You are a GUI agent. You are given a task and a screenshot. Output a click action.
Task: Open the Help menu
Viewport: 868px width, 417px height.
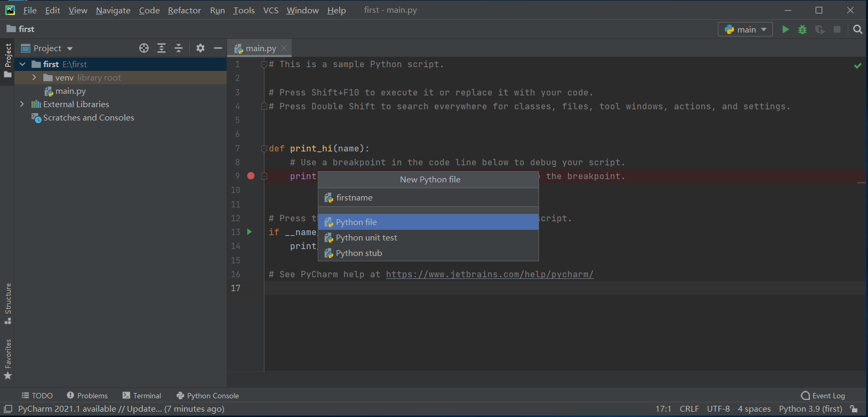click(x=336, y=10)
